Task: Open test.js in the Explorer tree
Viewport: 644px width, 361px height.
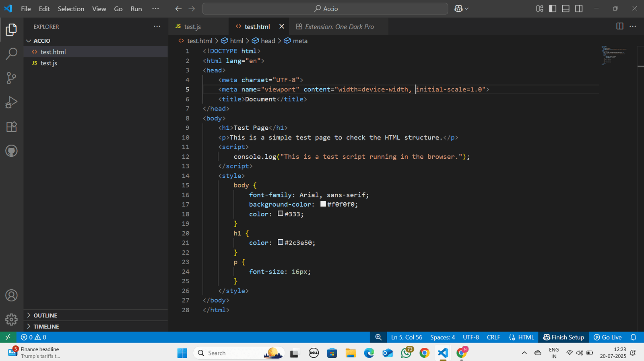Action: (49, 63)
